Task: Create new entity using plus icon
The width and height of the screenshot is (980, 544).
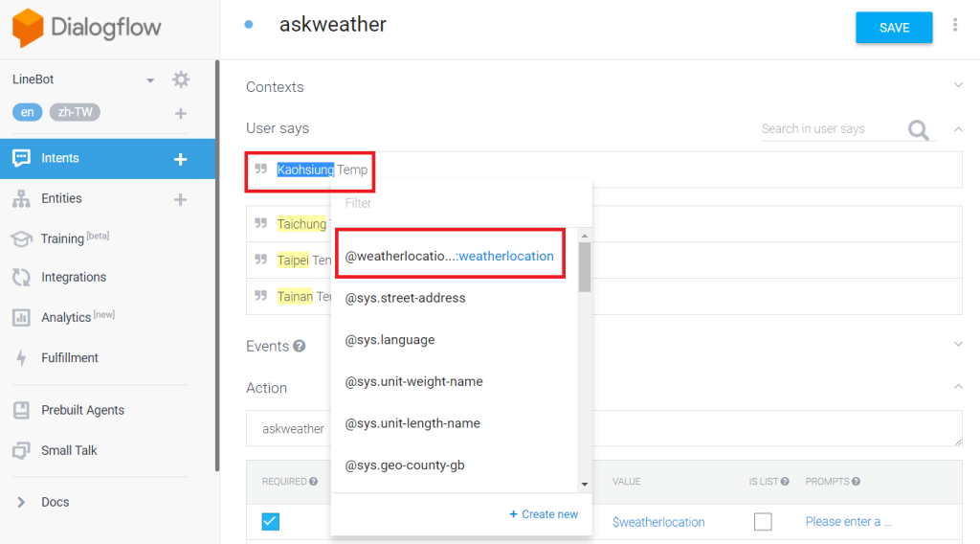Action: (x=180, y=199)
